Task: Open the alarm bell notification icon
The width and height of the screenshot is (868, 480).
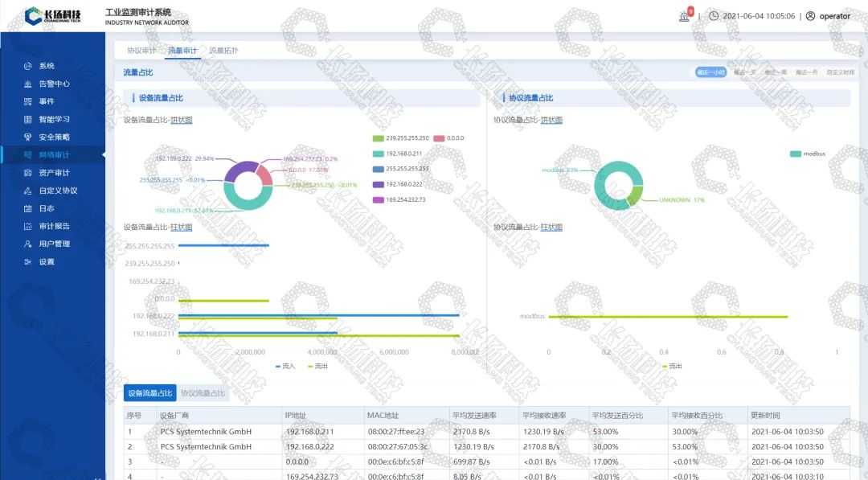Action: point(684,16)
